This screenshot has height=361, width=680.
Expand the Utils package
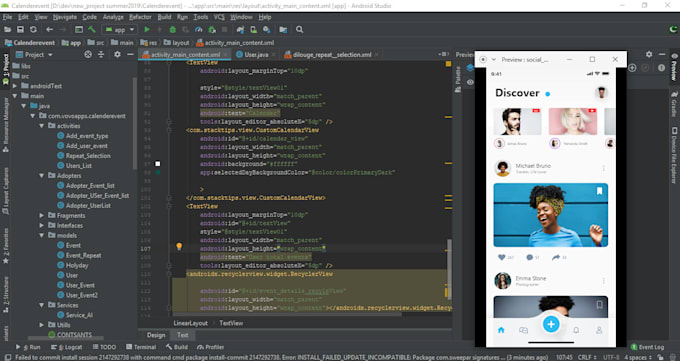coord(42,325)
